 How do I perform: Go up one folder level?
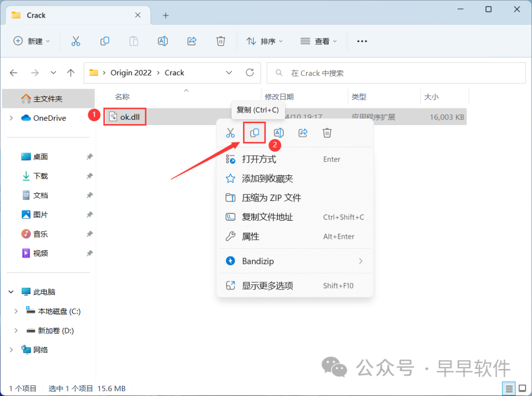tap(70, 73)
